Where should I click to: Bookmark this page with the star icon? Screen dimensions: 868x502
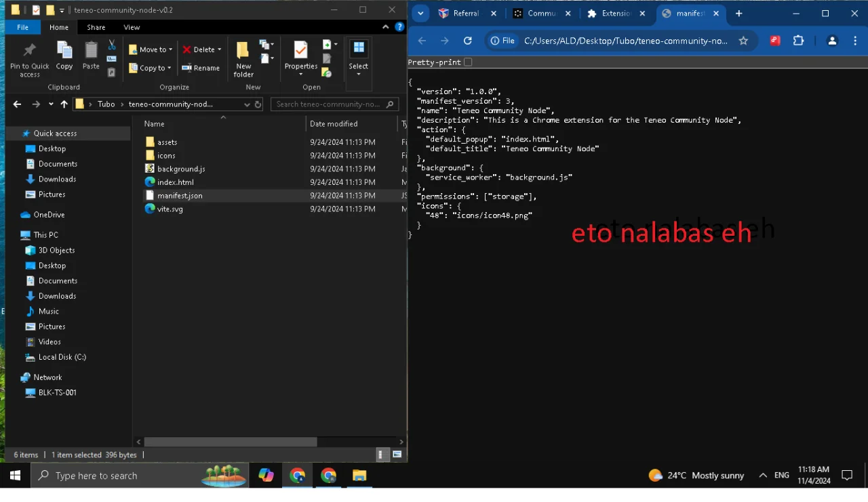[743, 41]
